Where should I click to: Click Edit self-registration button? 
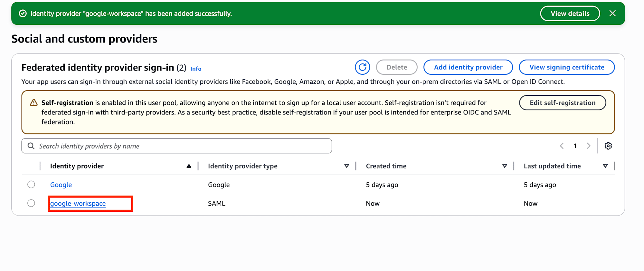pos(562,102)
